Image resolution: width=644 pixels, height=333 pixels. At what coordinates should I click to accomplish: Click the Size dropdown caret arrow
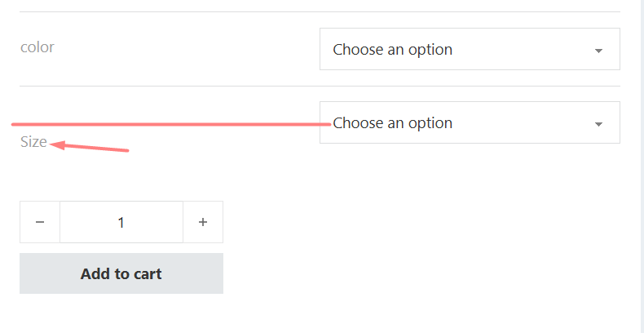598,124
